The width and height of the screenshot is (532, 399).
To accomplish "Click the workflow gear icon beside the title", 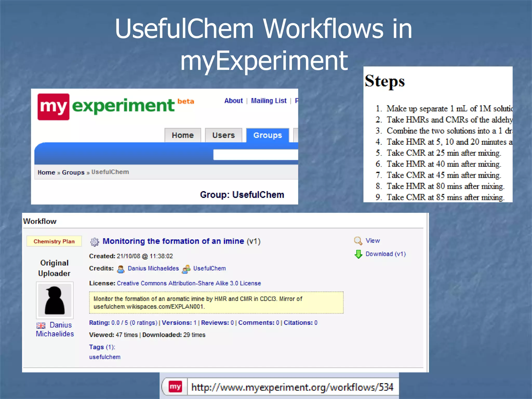I will coord(95,242).
